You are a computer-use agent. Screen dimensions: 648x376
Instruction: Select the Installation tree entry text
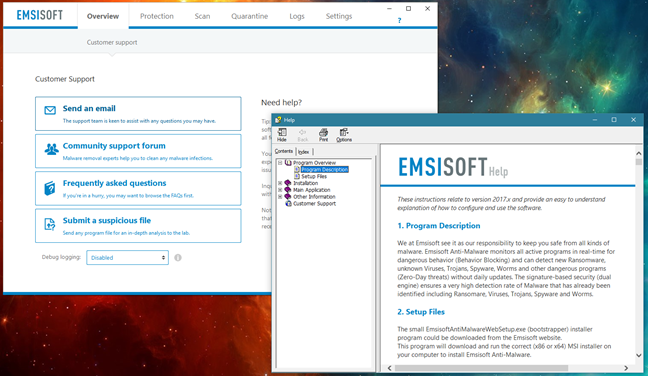[x=305, y=183]
